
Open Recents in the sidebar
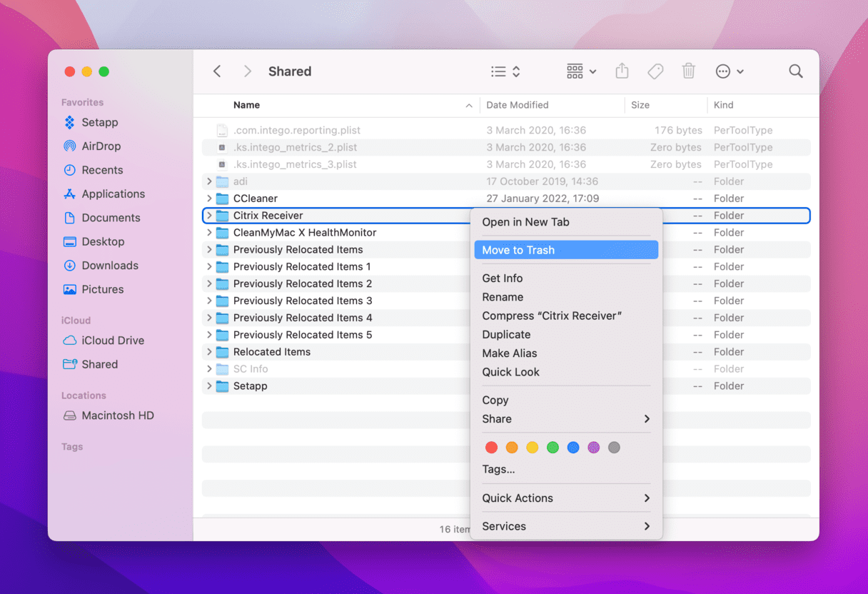(94, 170)
